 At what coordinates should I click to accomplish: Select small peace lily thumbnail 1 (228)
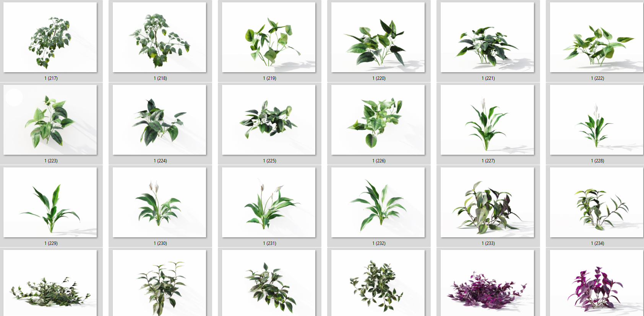coord(597,120)
